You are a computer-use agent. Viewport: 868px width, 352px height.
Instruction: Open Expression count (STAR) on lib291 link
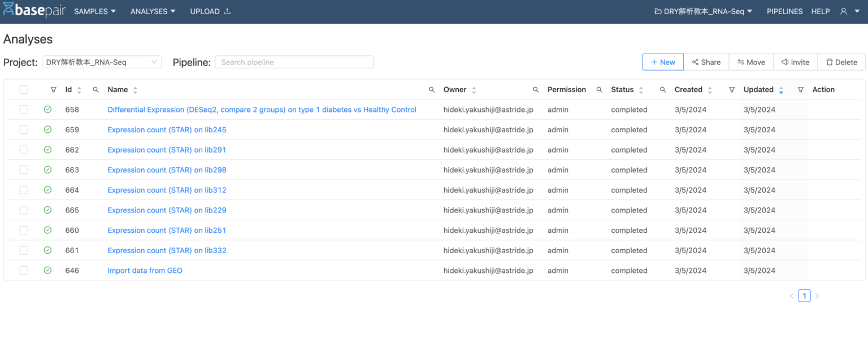(167, 150)
